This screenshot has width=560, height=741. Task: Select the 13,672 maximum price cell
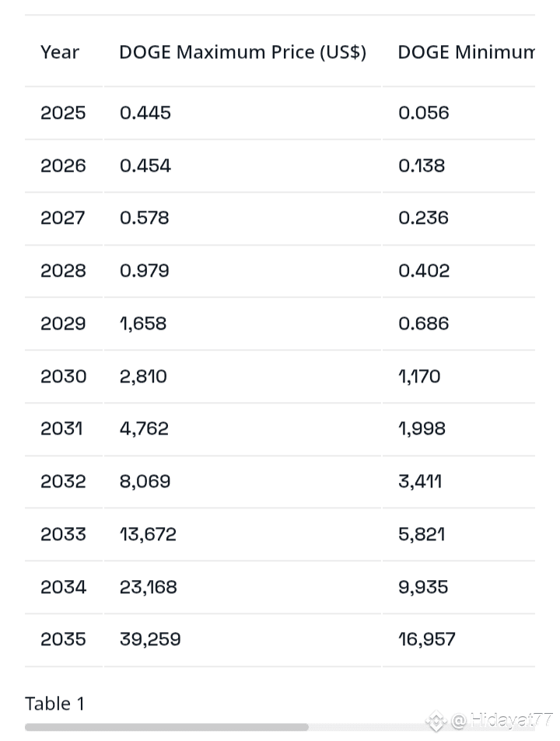point(148,534)
